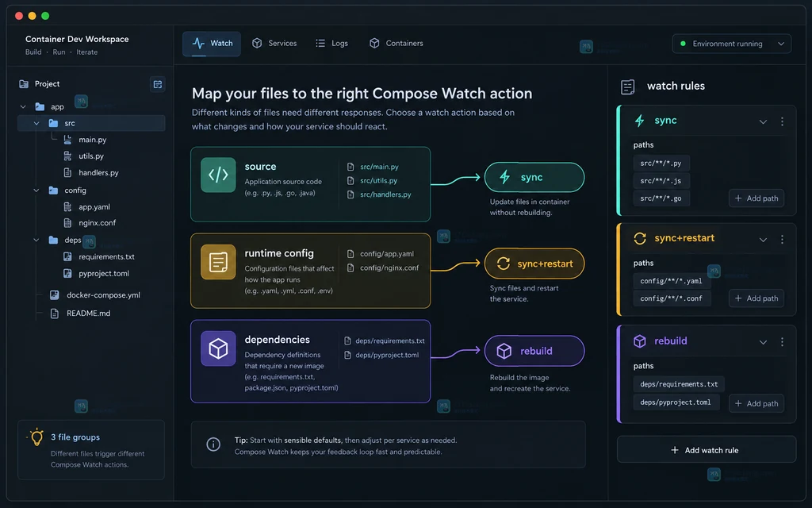The image size is (812, 508).
Task: Select the src/**/*.py path chip
Action: coord(661,164)
